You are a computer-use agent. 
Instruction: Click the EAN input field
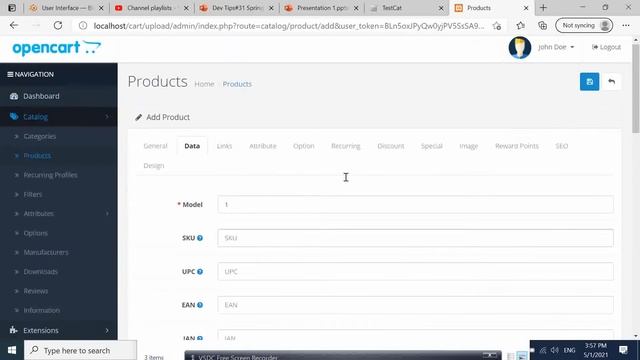point(415,305)
